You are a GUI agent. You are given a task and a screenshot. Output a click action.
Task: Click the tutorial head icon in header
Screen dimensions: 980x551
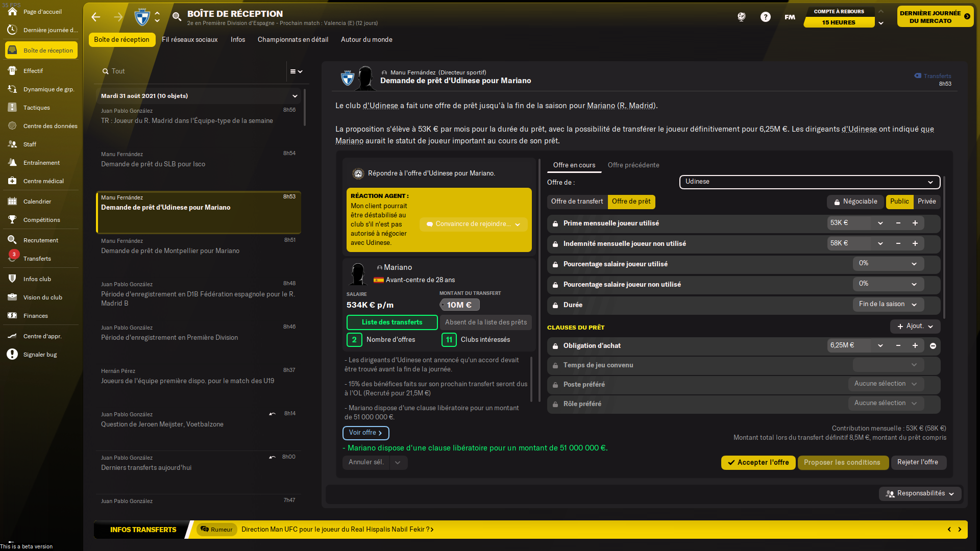(x=742, y=17)
